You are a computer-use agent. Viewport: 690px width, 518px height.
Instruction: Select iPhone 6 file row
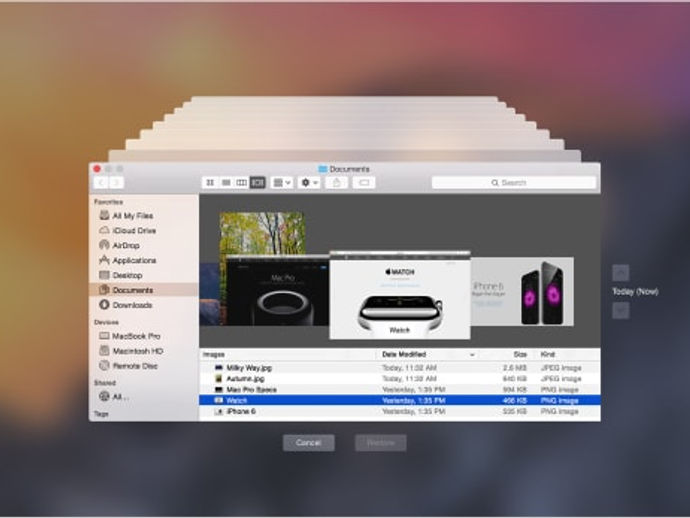pyautogui.click(x=400, y=412)
